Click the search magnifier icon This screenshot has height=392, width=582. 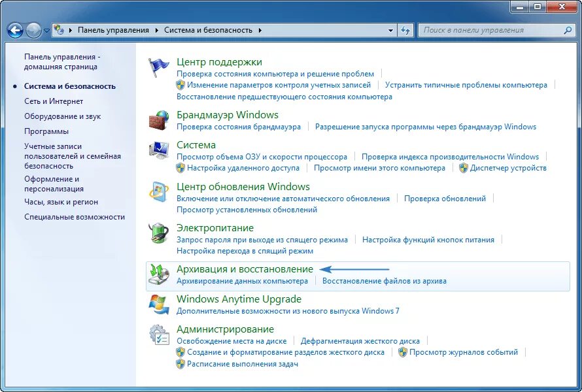pyautogui.click(x=568, y=31)
